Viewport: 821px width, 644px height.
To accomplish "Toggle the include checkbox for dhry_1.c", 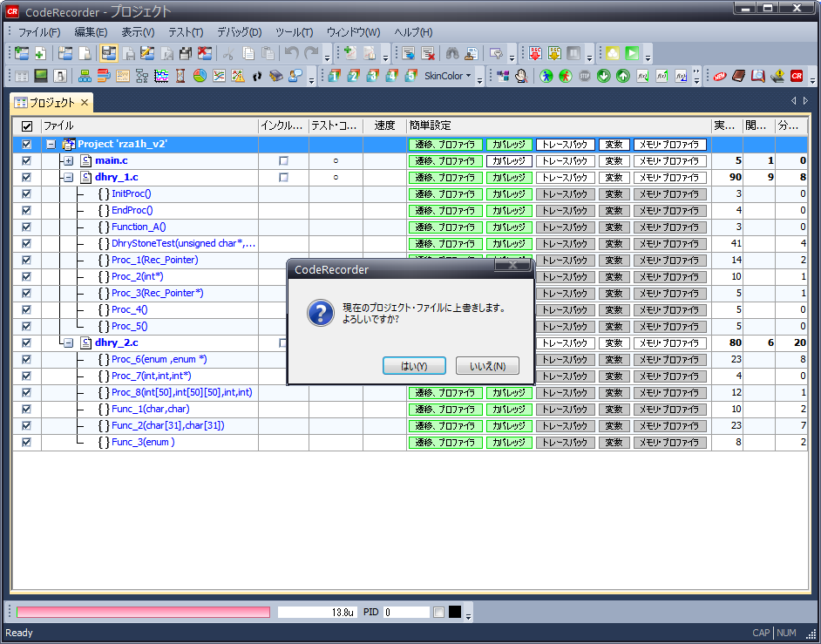I will pos(283,178).
